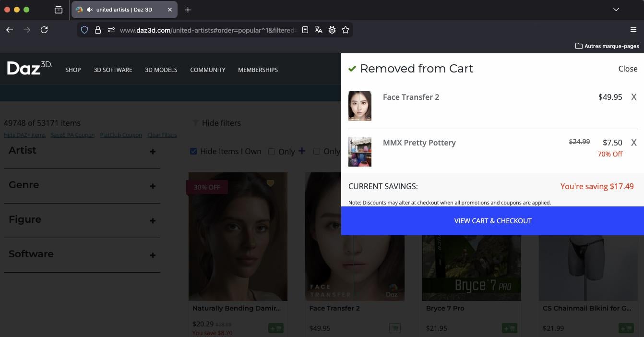Click "You're saving $17.49" text
The height and width of the screenshot is (337, 644).
pyautogui.click(x=597, y=186)
